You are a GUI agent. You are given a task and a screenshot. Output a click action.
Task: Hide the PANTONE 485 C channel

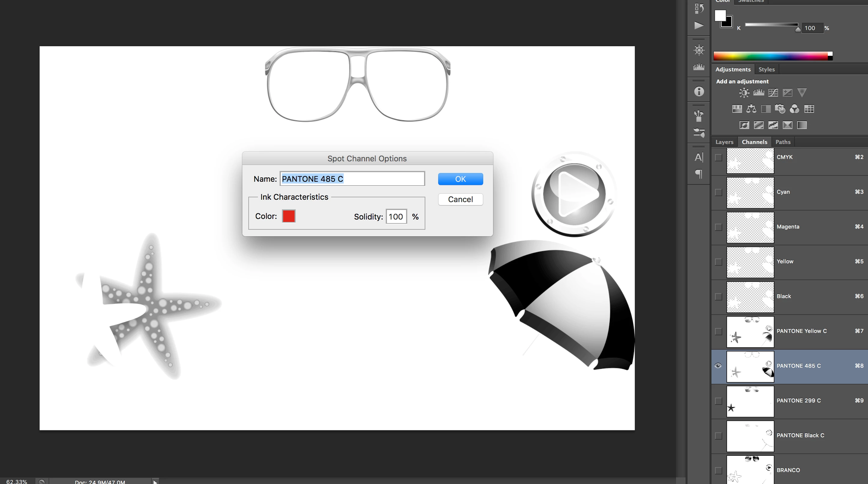pos(718,366)
